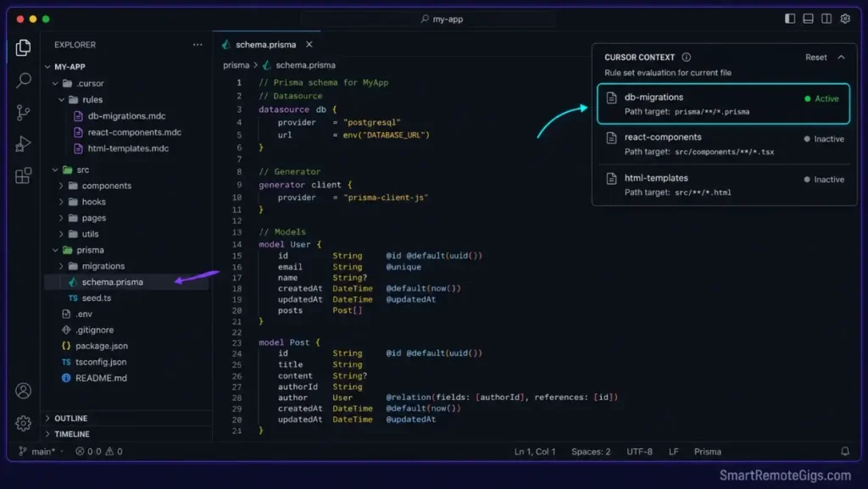868x489 pixels.
Task: Click the Explorer more actions ellipsis
Action: pos(198,45)
